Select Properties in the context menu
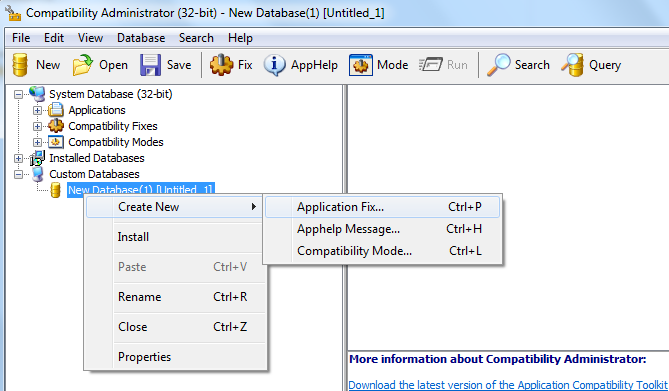 [x=176, y=357]
